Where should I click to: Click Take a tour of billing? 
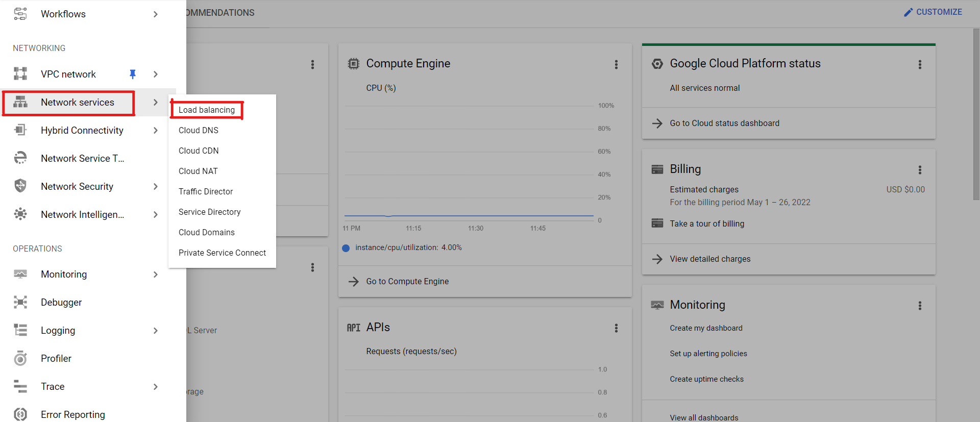707,224
